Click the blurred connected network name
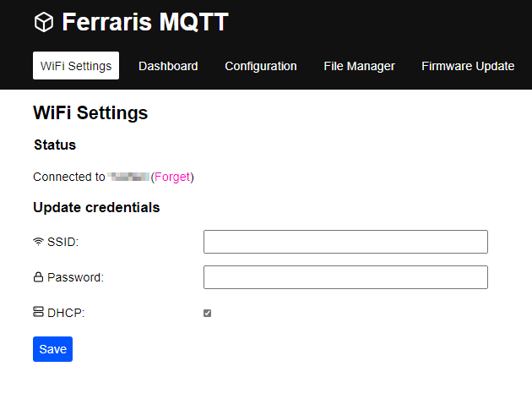 128,177
